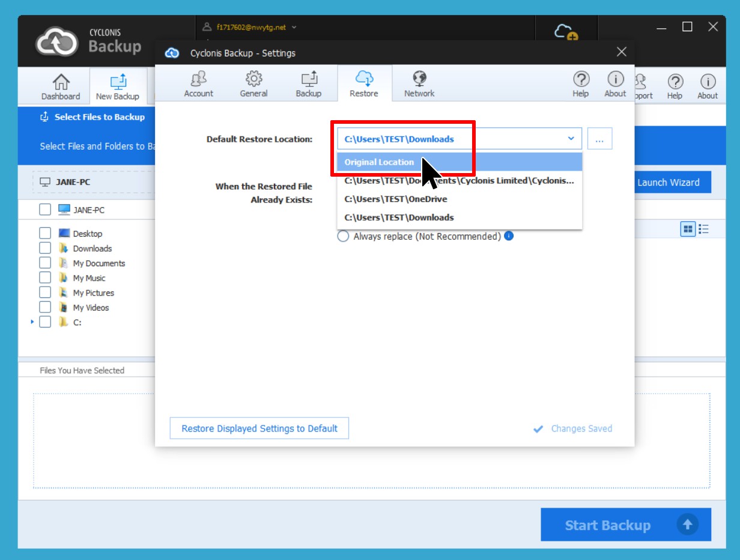Open the Network settings tab
The image size is (740, 560).
419,84
